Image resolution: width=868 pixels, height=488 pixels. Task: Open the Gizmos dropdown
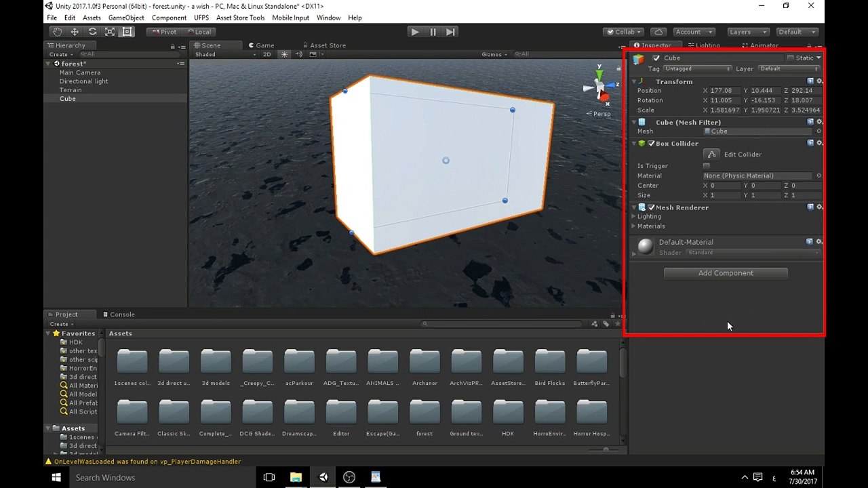[x=494, y=54]
